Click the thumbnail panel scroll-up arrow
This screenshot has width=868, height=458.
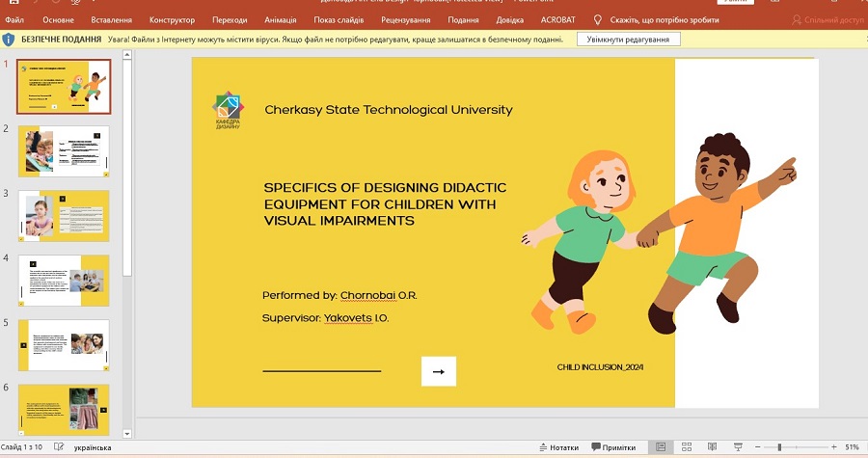(x=126, y=55)
